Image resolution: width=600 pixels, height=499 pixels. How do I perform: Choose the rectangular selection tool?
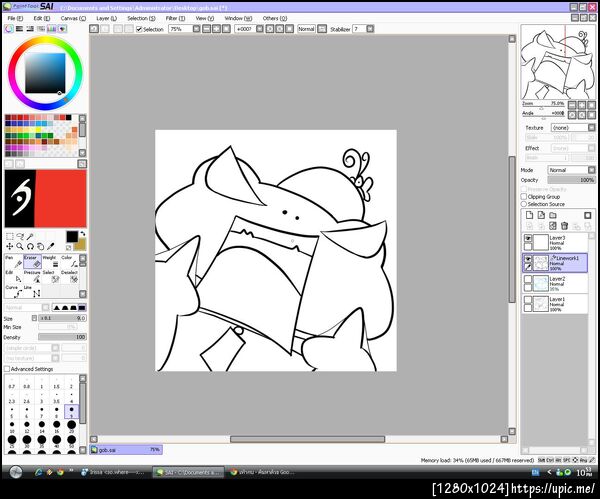(10, 236)
